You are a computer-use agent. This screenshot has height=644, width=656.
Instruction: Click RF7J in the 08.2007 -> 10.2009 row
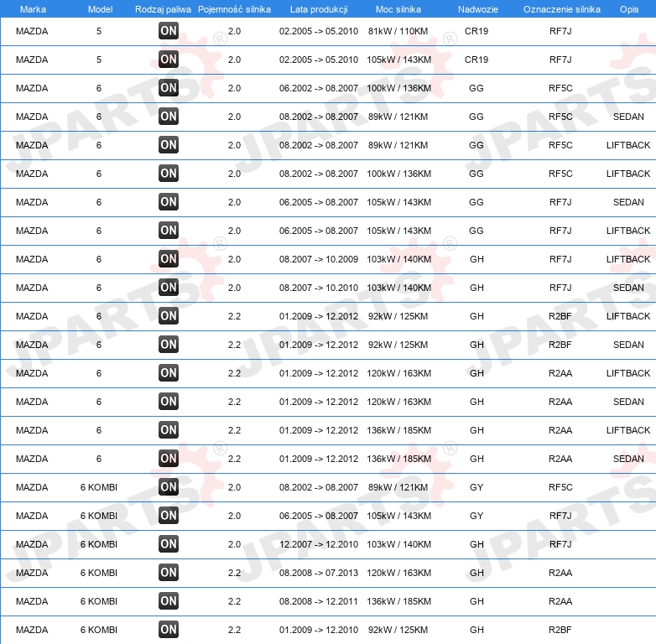click(x=560, y=259)
